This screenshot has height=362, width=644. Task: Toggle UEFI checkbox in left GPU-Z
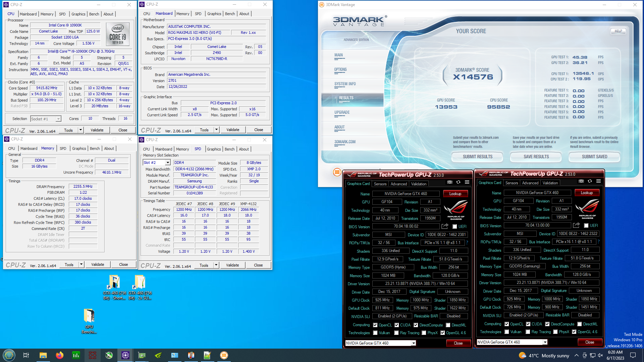pyautogui.click(x=455, y=227)
